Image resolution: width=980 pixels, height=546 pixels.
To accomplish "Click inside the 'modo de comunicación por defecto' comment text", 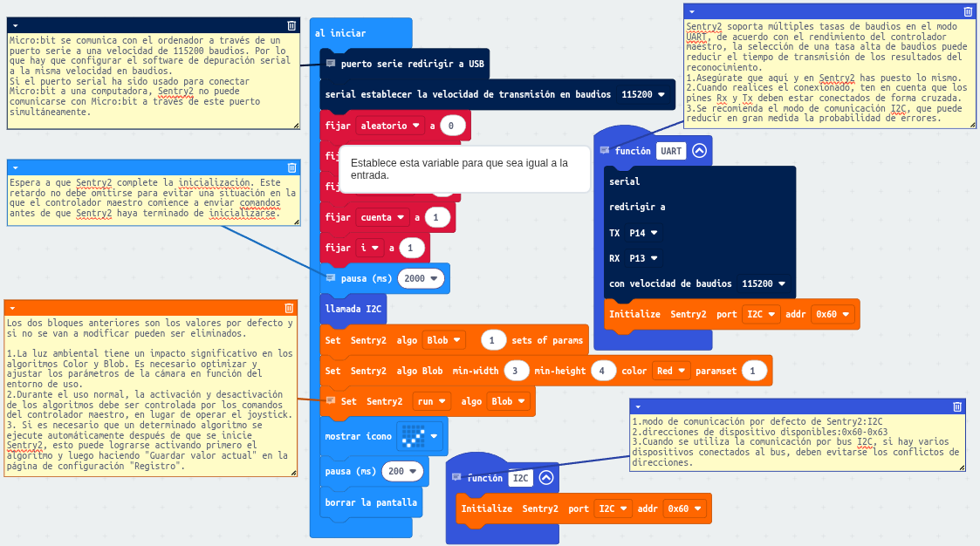I will pos(795,441).
